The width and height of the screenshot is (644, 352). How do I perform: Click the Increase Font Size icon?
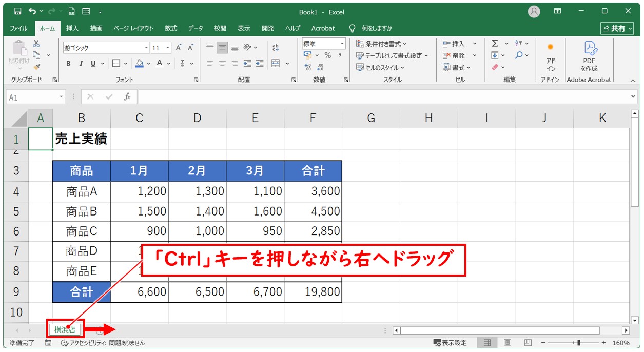pos(179,48)
